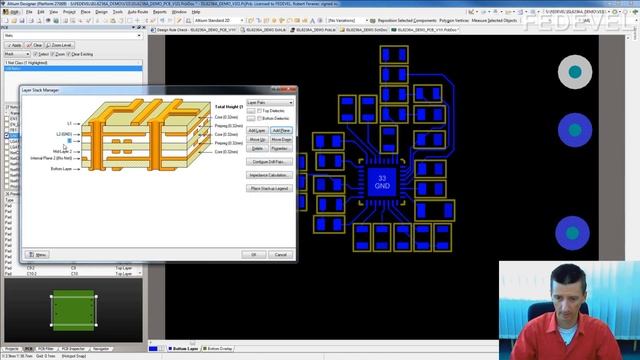Open the View menu
Viewport: 640px width, 360px height.
(x=53, y=12)
